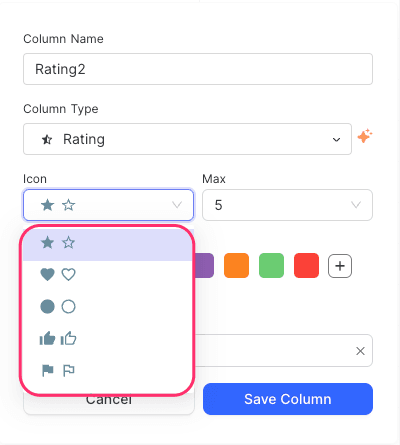Click the Save Column button
Image resolution: width=400 pixels, height=445 pixels.
click(x=288, y=399)
